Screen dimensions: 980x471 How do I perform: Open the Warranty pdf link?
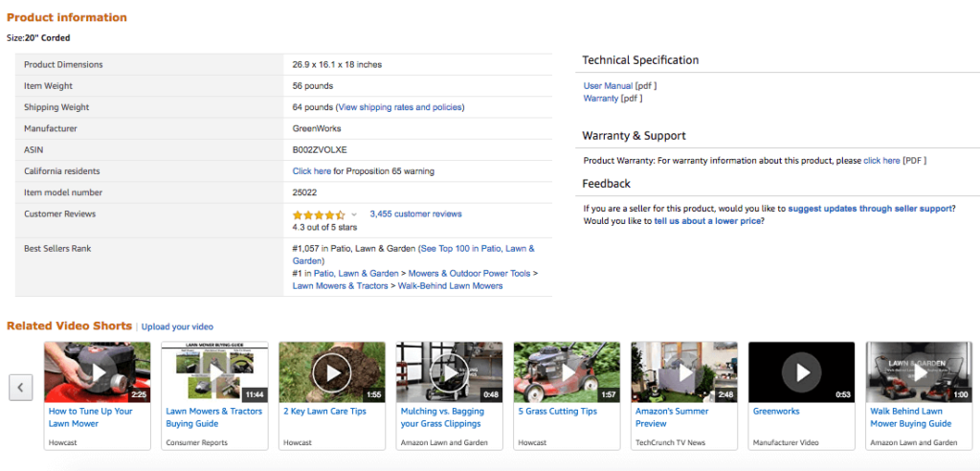click(x=601, y=98)
